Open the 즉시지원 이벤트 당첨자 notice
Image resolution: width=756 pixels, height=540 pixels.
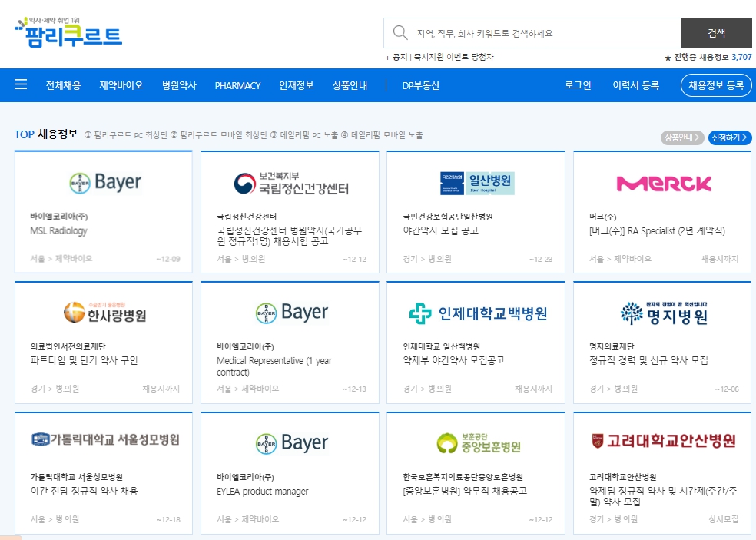click(454, 57)
